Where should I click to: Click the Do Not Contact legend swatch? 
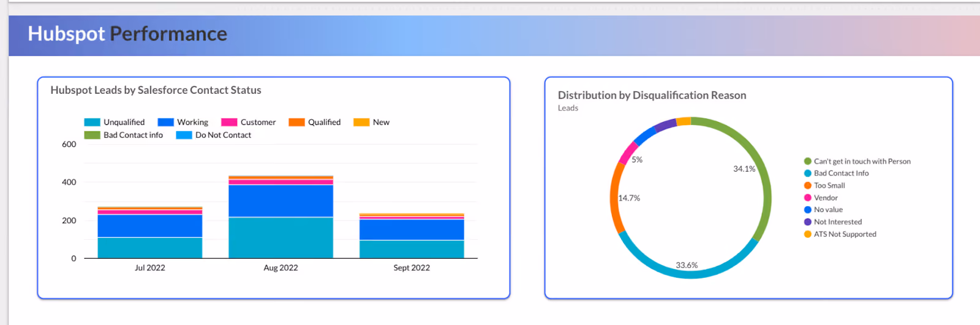pyautogui.click(x=184, y=135)
